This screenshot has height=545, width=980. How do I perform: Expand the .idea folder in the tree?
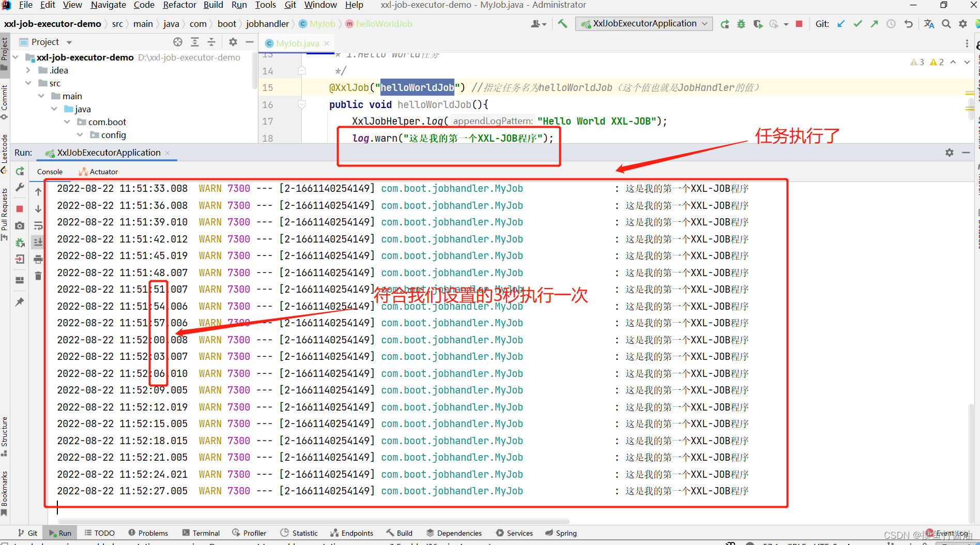pyautogui.click(x=28, y=70)
